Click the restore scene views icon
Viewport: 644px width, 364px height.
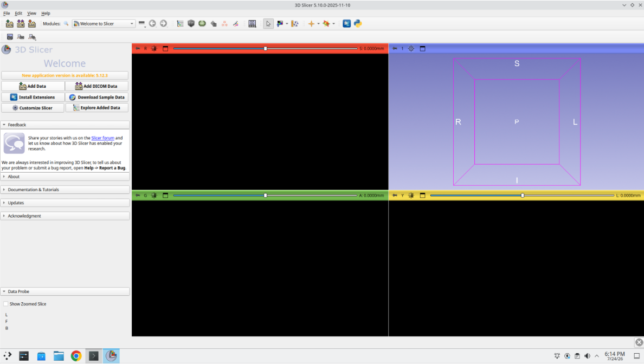point(32,37)
